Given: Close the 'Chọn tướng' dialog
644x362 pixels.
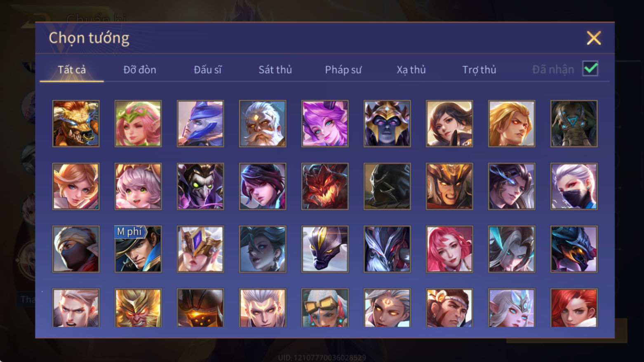Looking at the screenshot, I should point(594,38).
